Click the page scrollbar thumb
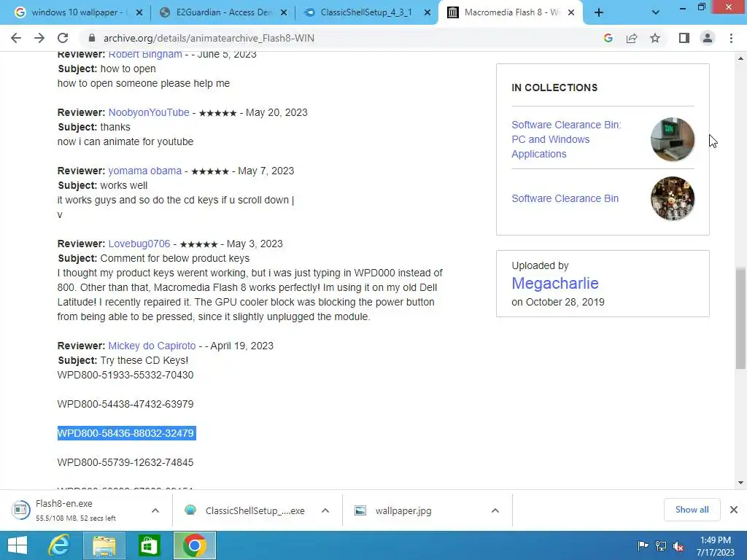Image resolution: width=747 pixels, height=560 pixels. (x=740, y=318)
